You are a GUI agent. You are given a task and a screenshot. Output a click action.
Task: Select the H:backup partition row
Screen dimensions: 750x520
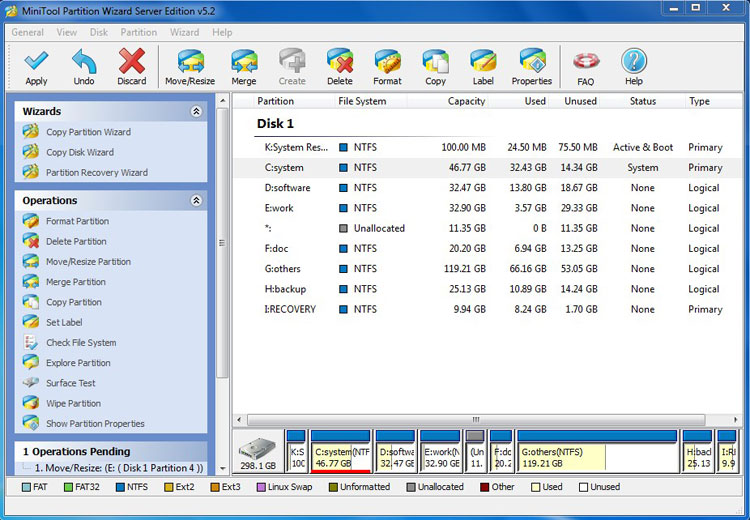coord(488,289)
